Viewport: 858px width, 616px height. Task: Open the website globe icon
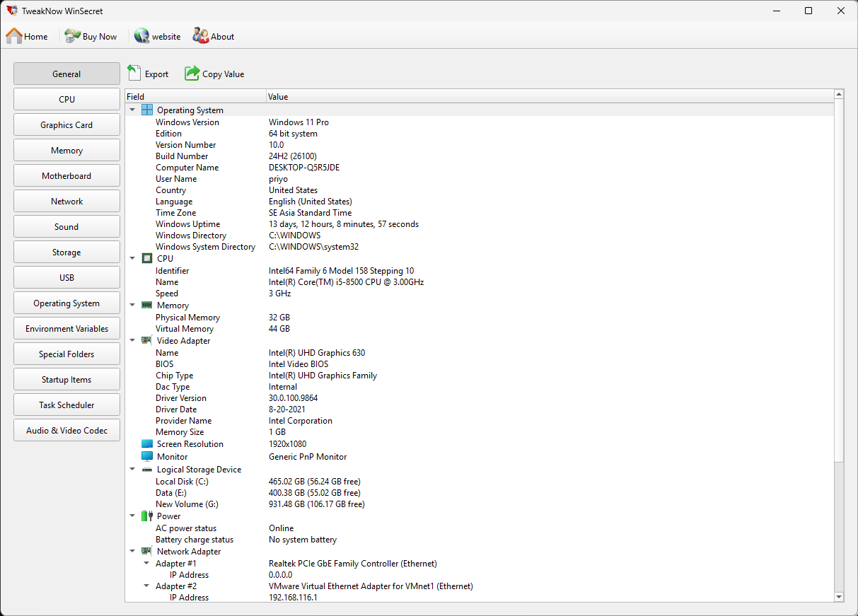coord(141,36)
